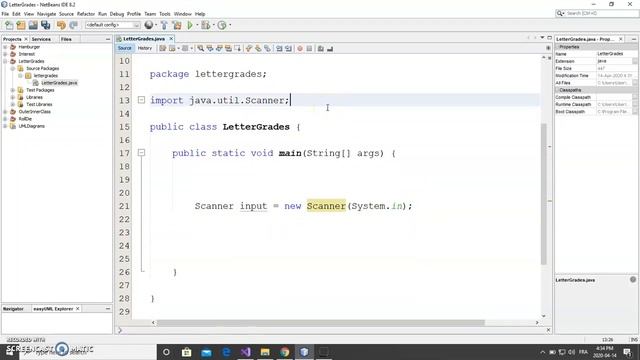Expand the Hamburger project node
The image size is (640, 360).
[x=5, y=47]
